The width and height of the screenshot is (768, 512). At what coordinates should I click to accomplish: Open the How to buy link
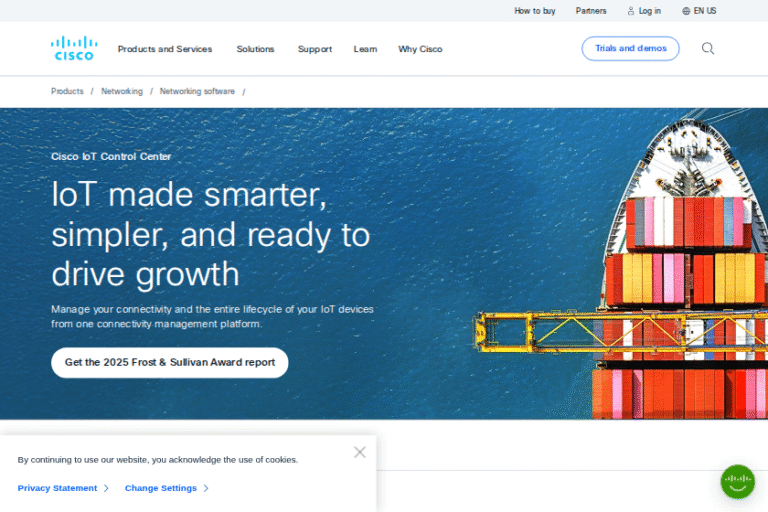(x=535, y=11)
